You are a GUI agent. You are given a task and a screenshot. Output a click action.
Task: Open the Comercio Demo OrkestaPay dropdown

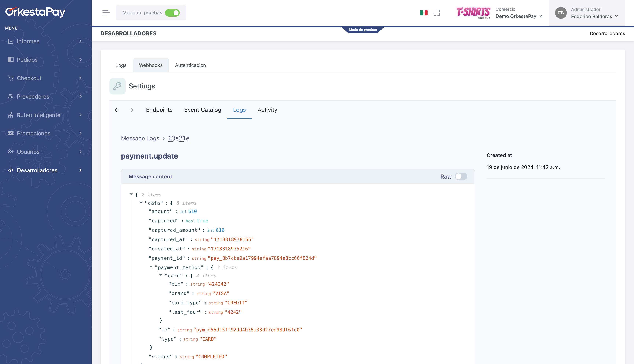coord(519,13)
